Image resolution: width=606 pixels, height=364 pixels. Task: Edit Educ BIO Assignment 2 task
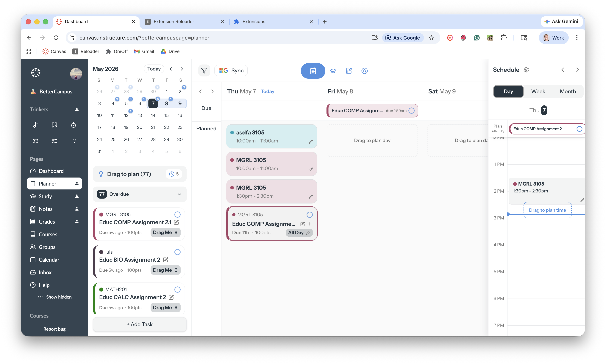point(166,260)
